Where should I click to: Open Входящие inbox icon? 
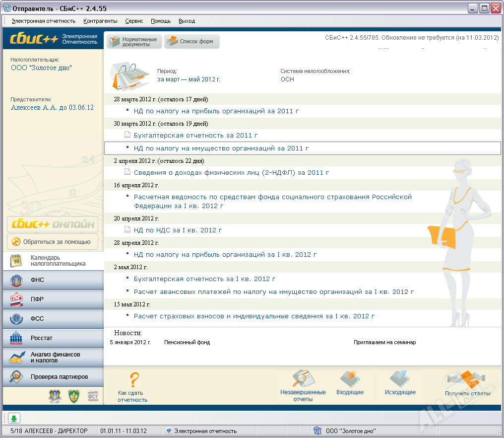tap(350, 380)
